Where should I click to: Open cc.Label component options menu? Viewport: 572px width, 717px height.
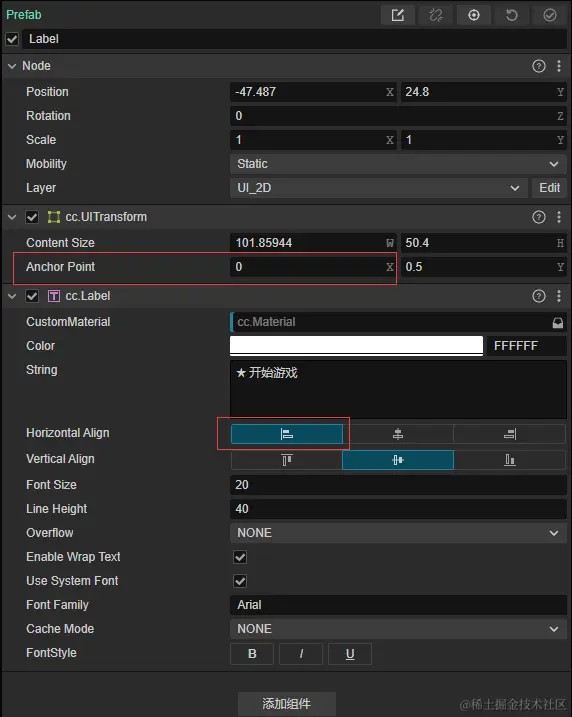[559, 296]
